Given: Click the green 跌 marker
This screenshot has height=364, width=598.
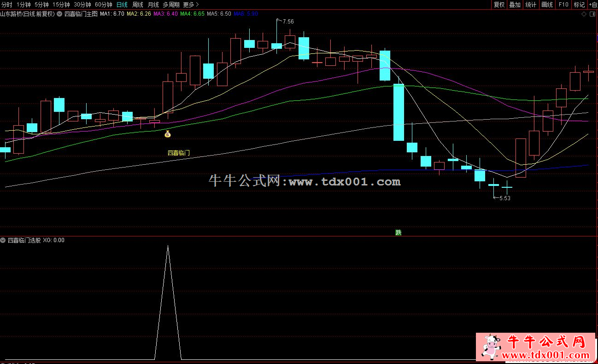Looking at the screenshot, I should pyautogui.click(x=399, y=232).
